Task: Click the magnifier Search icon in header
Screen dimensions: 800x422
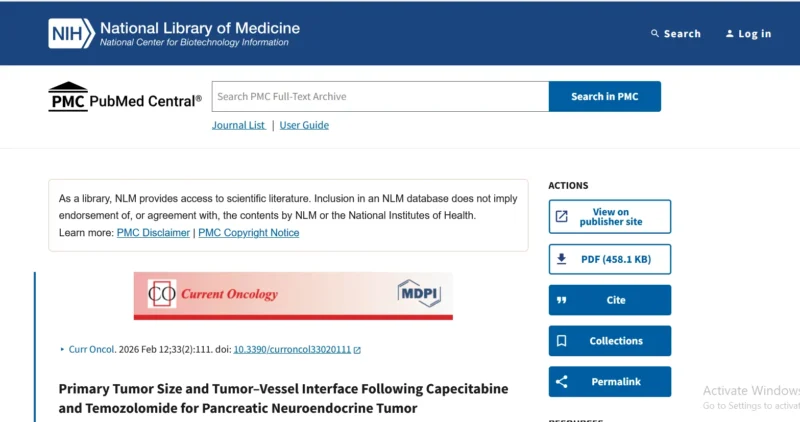Action: (x=655, y=34)
